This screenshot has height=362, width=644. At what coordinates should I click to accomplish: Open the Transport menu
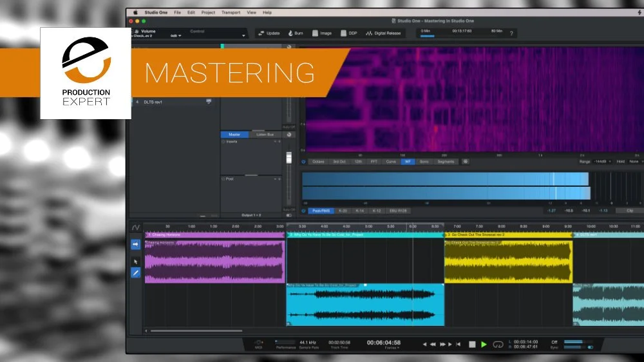click(x=231, y=12)
